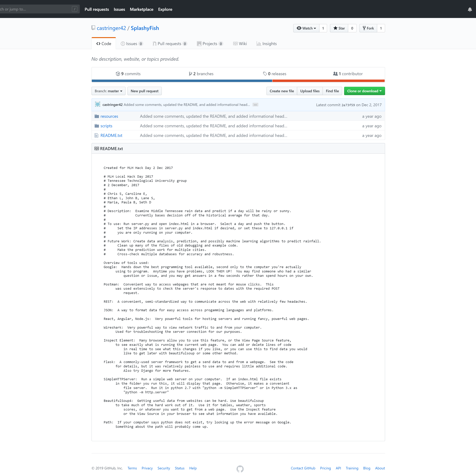
Task: Open Blog footer link
Action: coord(367,468)
